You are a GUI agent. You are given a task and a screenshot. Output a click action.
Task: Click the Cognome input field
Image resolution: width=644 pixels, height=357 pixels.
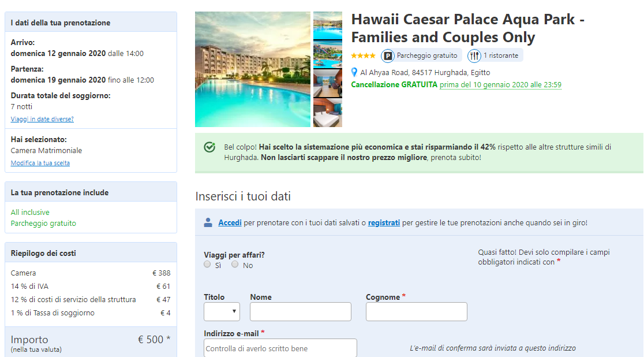pos(417,312)
